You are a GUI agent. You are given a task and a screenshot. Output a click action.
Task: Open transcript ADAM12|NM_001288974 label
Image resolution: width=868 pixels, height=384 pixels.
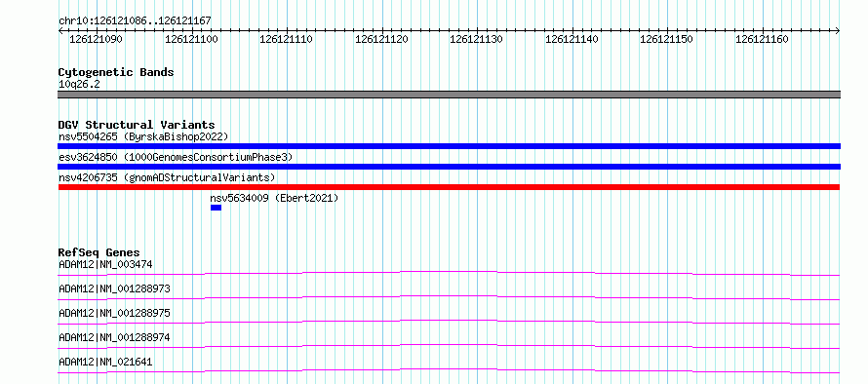pos(114,337)
